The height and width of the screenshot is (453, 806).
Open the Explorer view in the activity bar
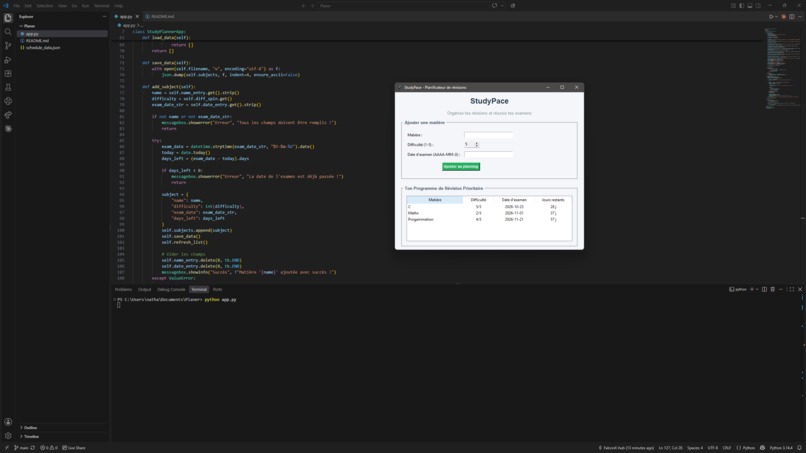point(8,18)
